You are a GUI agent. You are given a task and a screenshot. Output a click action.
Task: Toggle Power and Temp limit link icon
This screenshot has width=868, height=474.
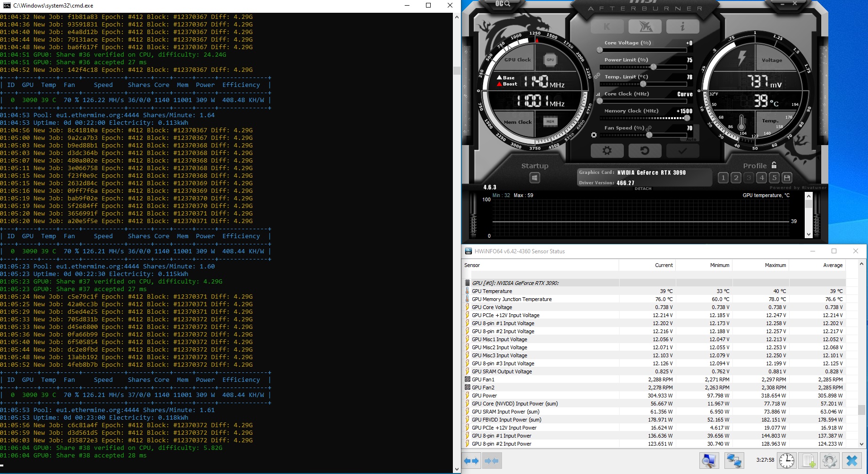pos(597,76)
